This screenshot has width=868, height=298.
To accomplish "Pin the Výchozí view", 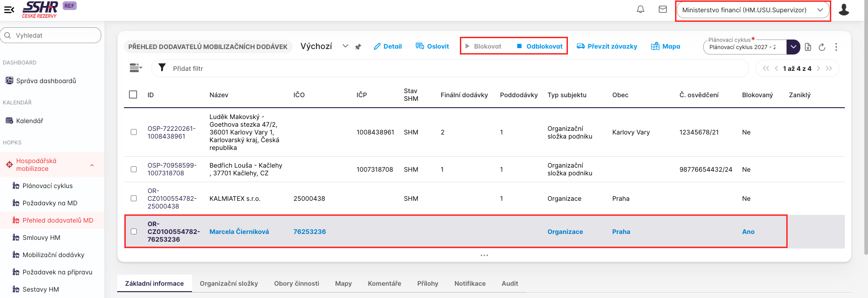I will click(x=358, y=47).
